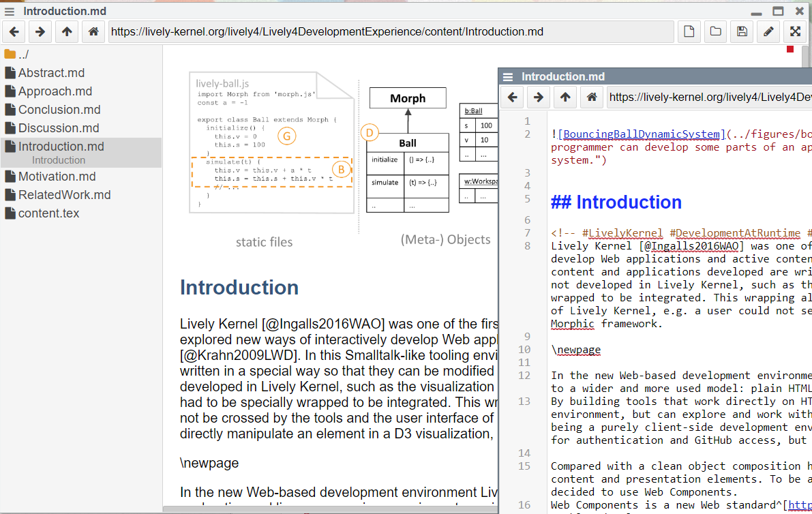Viewport: 812px width, 514px height.
Task: Open the folder browse icon
Action: [715, 31]
